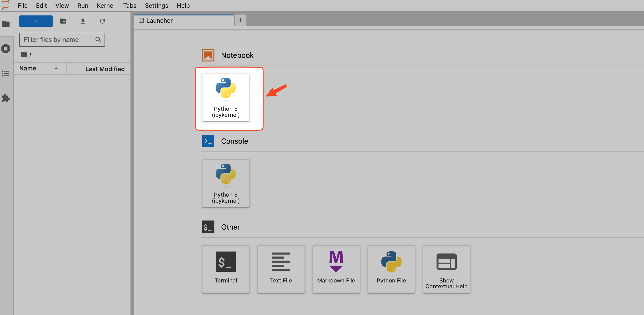Open Running Terminals and Kernels panel
Viewport: 644px width, 315px height.
tap(6, 48)
